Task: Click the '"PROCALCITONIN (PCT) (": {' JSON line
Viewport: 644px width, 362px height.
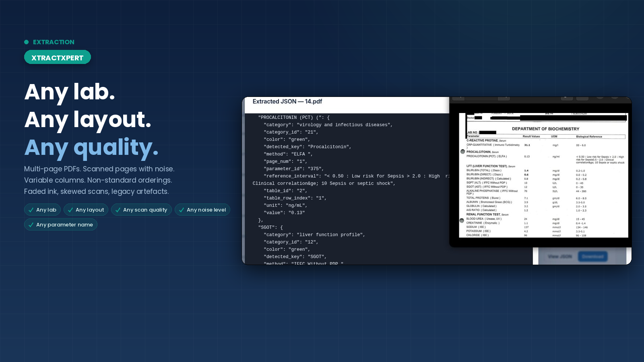Action: tap(294, 117)
